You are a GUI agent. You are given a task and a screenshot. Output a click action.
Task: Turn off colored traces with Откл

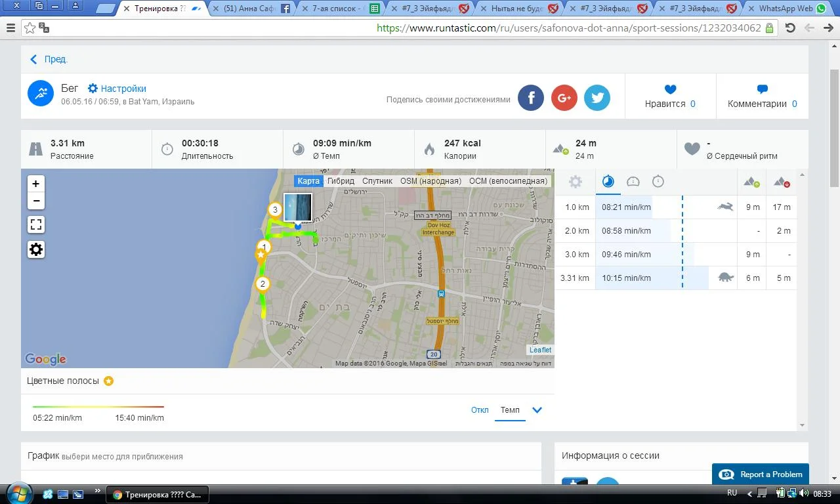[480, 409]
